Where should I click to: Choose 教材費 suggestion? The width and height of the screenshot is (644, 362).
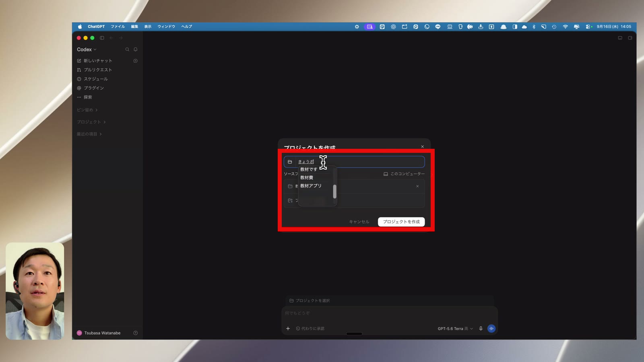[307, 178]
